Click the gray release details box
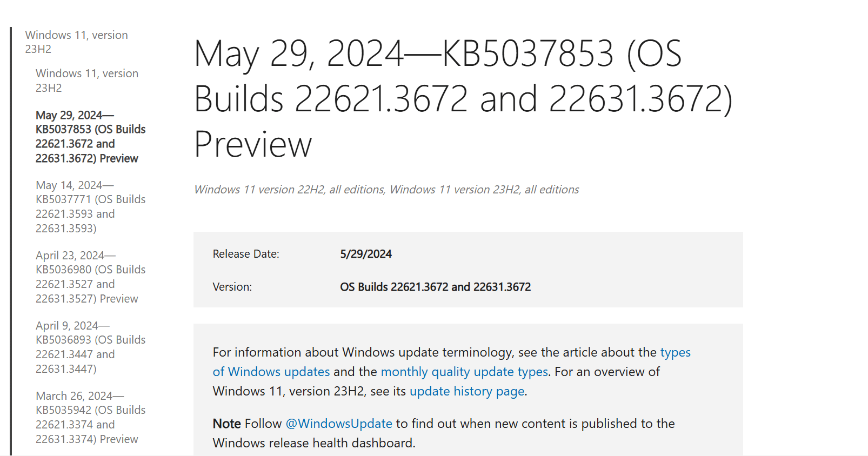 point(469,270)
